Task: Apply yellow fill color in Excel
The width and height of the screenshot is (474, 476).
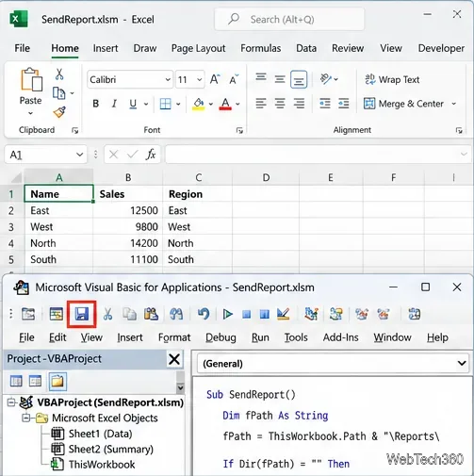Action: tap(198, 104)
